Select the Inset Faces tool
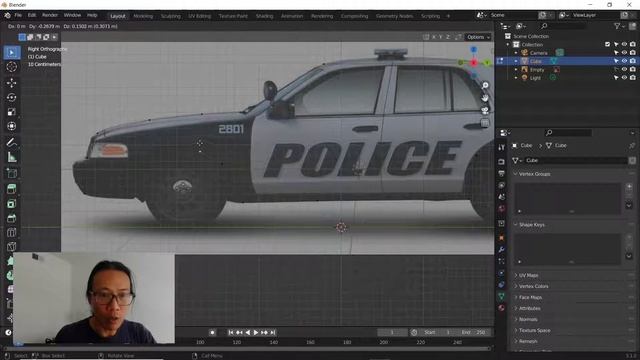The height and width of the screenshot is (360, 640). pyautogui.click(x=11, y=204)
